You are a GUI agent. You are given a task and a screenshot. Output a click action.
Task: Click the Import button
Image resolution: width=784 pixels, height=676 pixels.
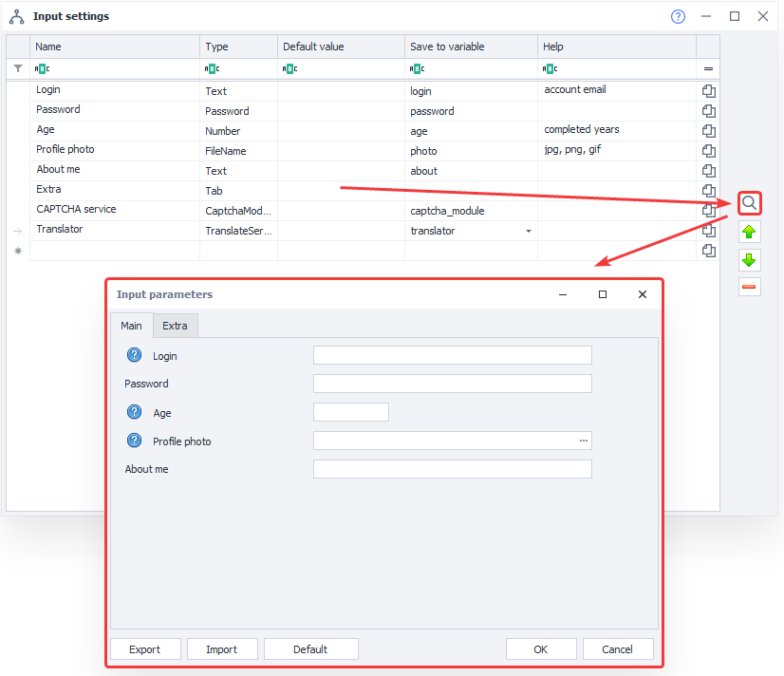pos(220,649)
